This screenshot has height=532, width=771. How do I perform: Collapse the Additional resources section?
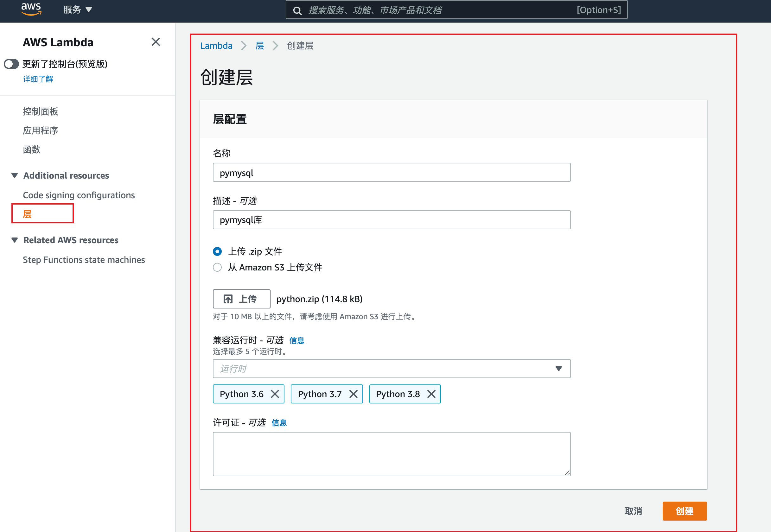14,175
